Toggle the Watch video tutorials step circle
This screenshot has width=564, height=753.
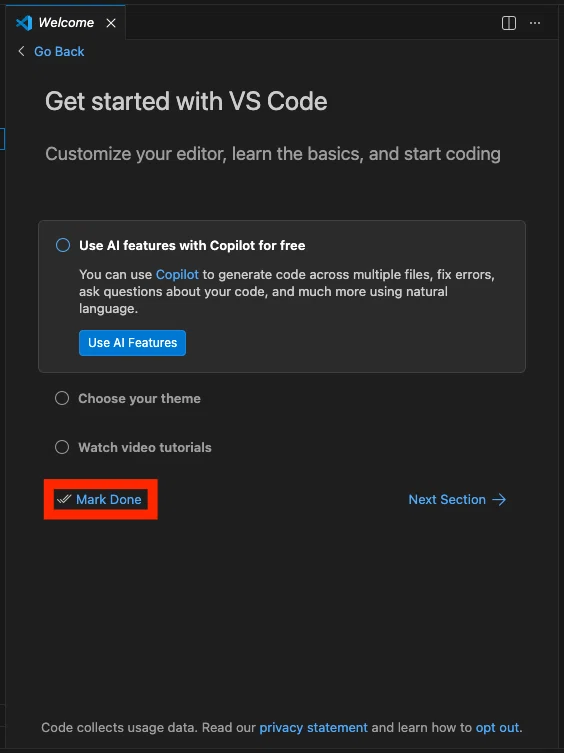(62, 447)
